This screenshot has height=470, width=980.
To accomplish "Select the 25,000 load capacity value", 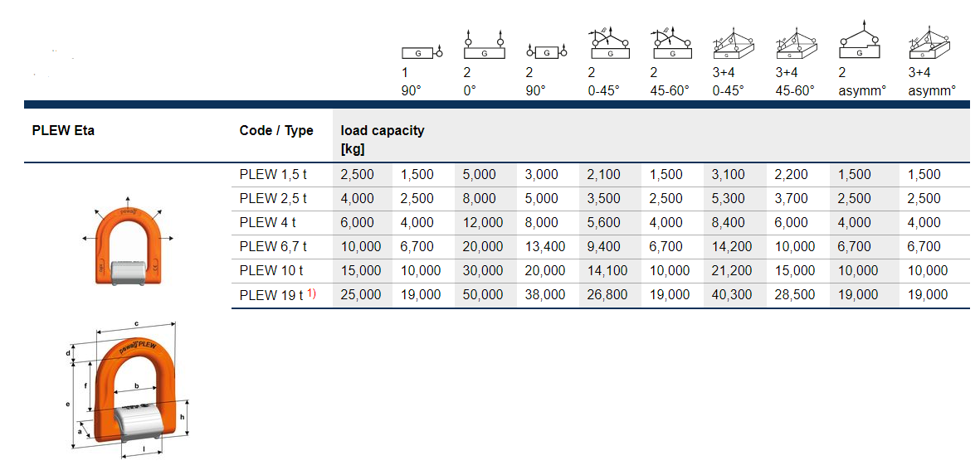I will coord(361,295).
